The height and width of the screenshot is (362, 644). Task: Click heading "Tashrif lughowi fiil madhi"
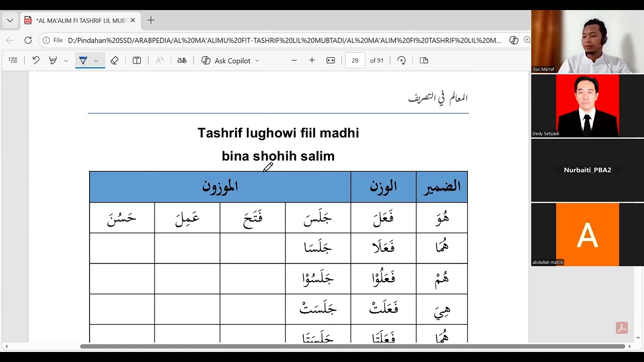click(x=278, y=133)
